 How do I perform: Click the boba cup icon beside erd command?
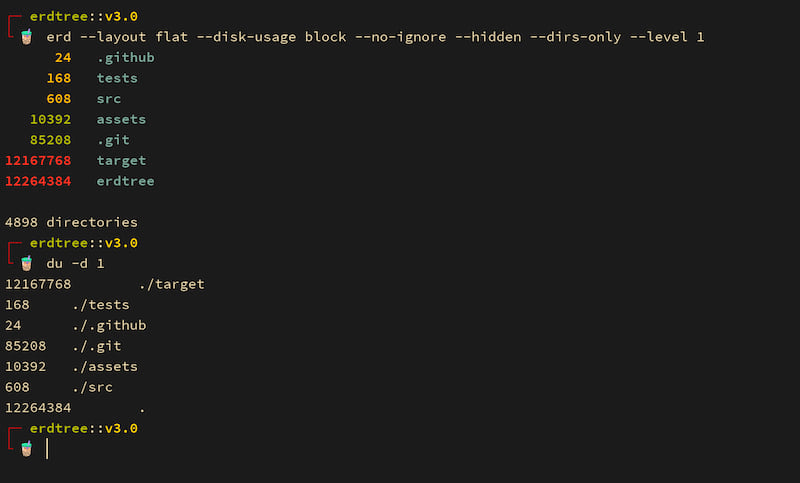[27, 37]
